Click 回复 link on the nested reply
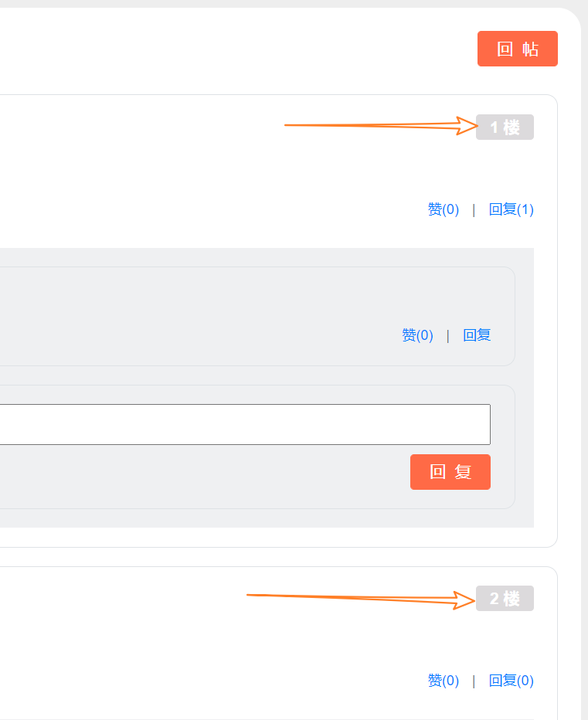 pyautogui.click(x=477, y=335)
